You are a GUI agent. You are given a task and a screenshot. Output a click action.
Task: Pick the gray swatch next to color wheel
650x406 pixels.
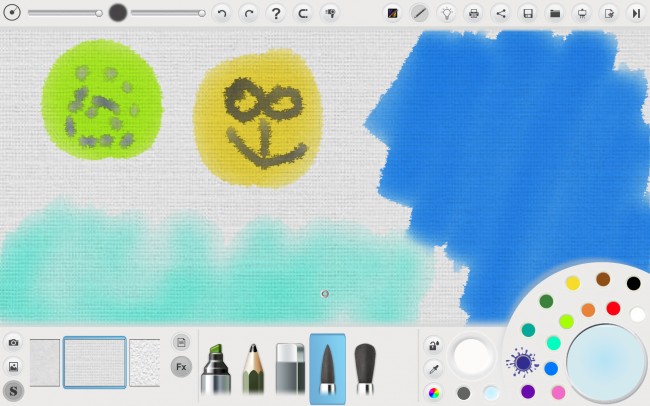point(463,393)
